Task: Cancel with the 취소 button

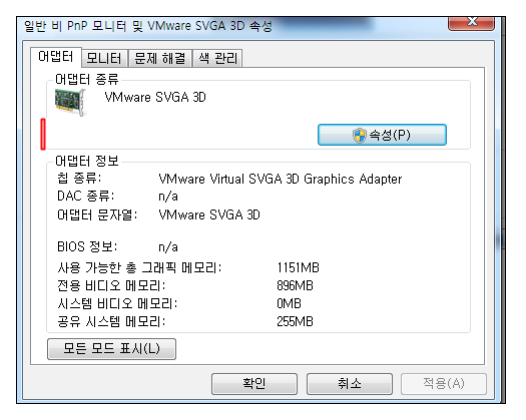Action: 349,384
